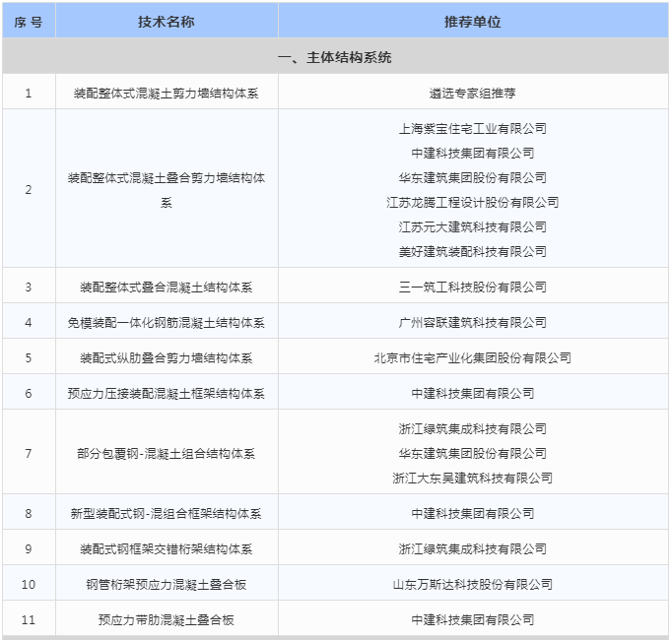Click 新型装配式钢-混组合框架结构体系 in row 8
The width and height of the screenshot is (672, 640).
coord(167,514)
